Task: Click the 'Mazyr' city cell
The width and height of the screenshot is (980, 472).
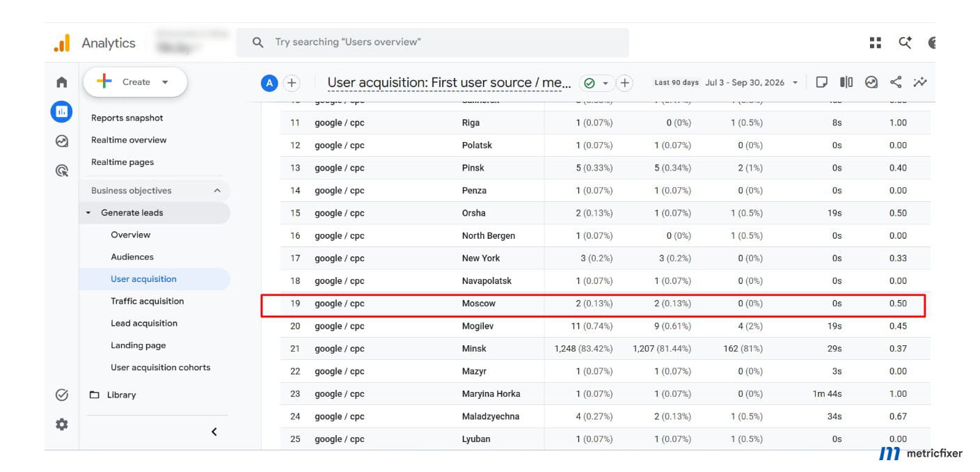Action: 474,372
